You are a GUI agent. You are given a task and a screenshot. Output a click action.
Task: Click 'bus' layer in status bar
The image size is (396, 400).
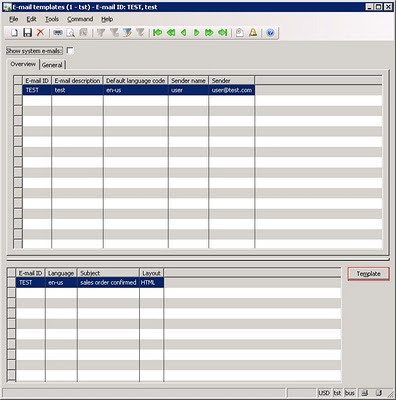pyautogui.click(x=349, y=393)
